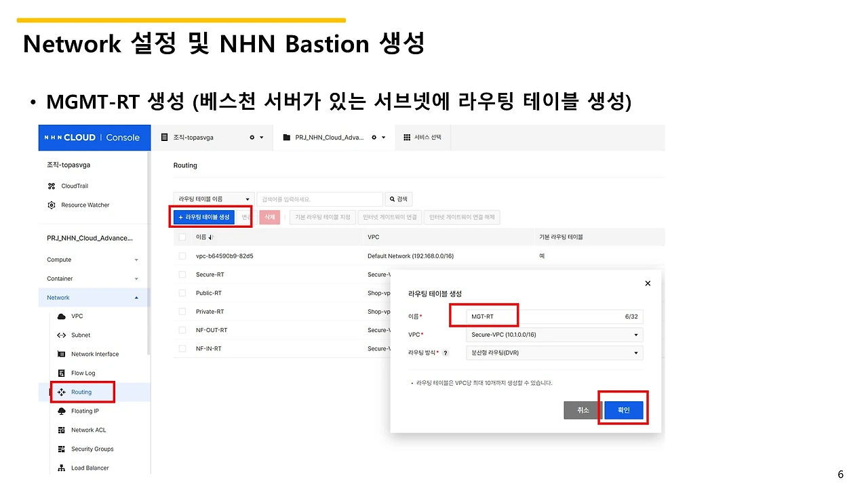868x488 pixels.
Task: Open the Subnet menu icon
Action: (x=62, y=335)
